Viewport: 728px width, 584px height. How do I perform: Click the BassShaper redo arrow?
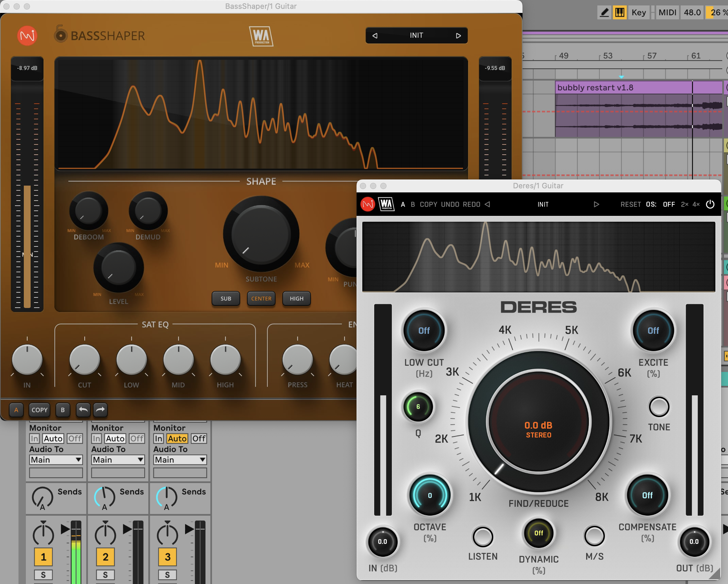100,410
